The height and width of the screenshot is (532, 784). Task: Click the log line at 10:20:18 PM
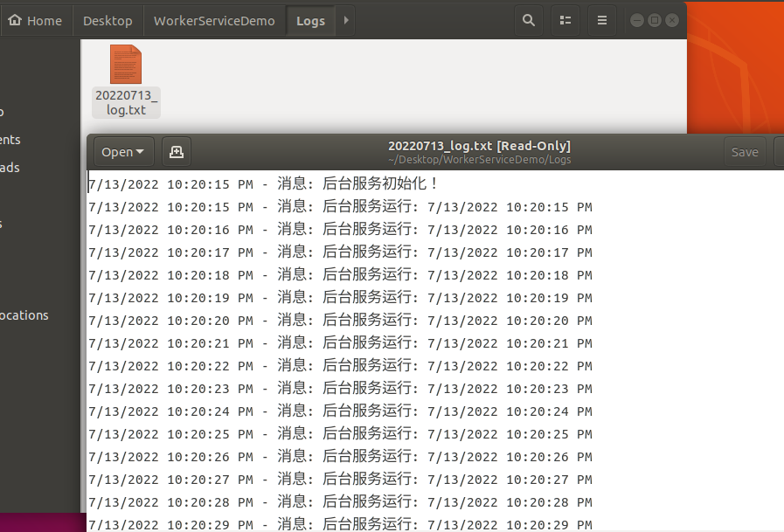(x=340, y=275)
